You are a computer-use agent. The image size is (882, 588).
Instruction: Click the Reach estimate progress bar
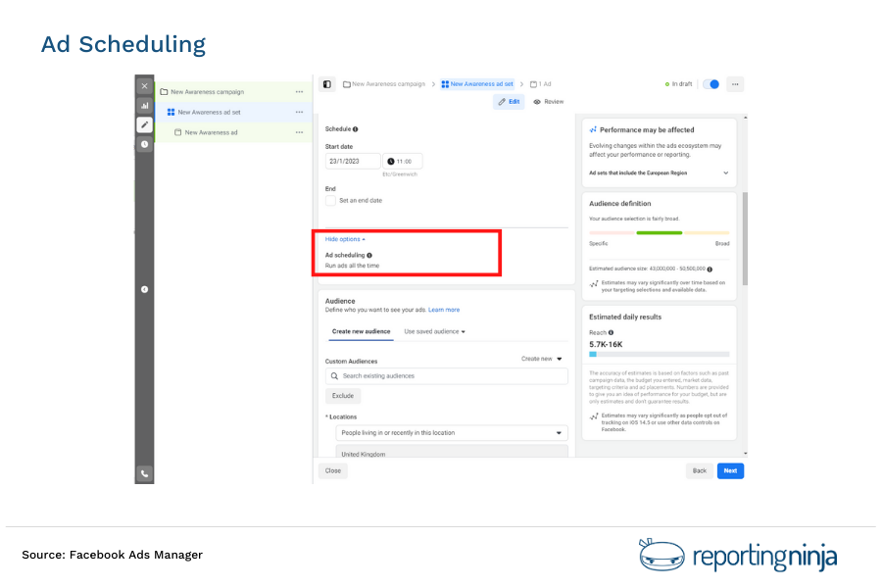(x=660, y=355)
